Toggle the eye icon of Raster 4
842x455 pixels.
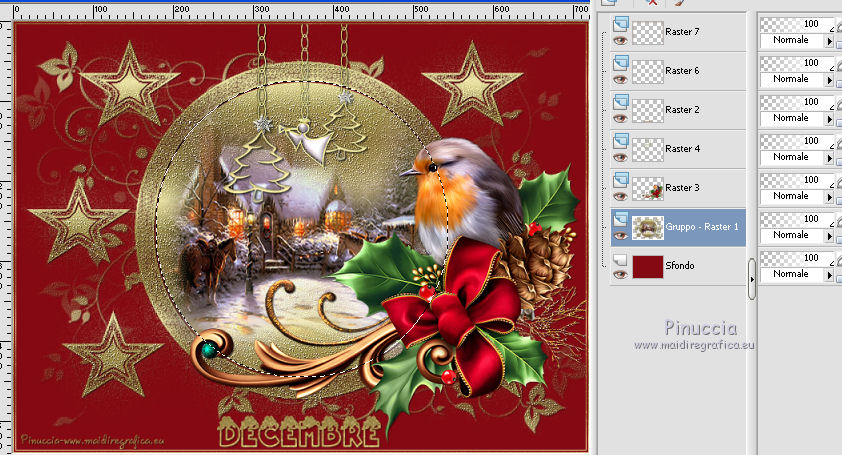620,157
